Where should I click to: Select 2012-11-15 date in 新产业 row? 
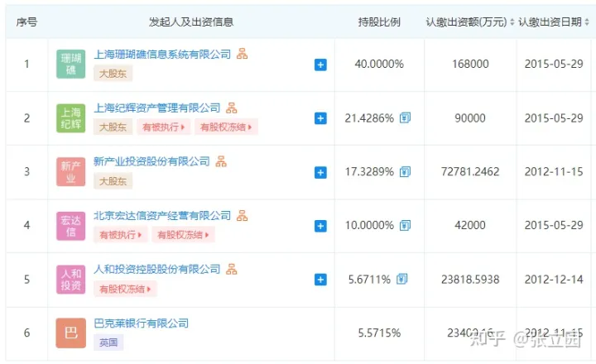[x=554, y=172]
